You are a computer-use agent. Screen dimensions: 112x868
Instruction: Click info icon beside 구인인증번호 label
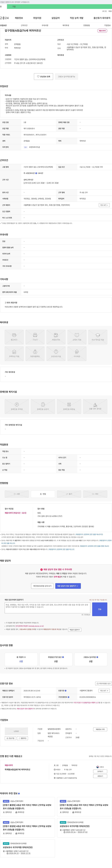(x=69, y=697)
